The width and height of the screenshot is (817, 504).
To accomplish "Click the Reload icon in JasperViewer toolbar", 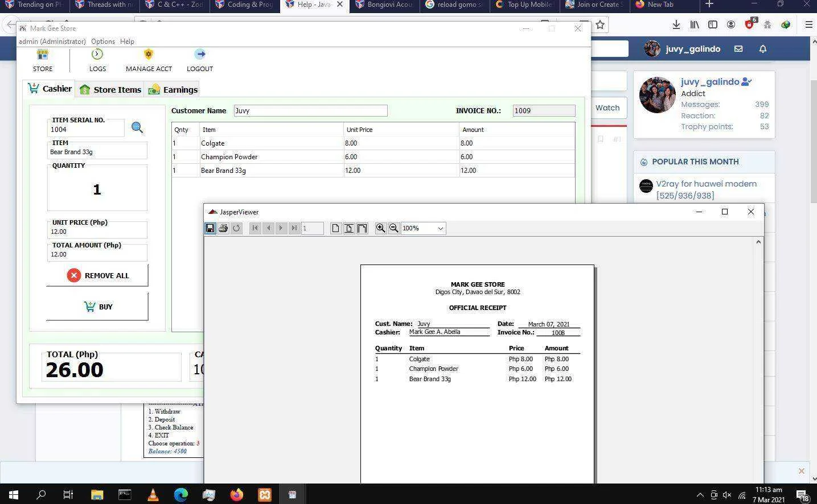I will (x=236, y=228).
